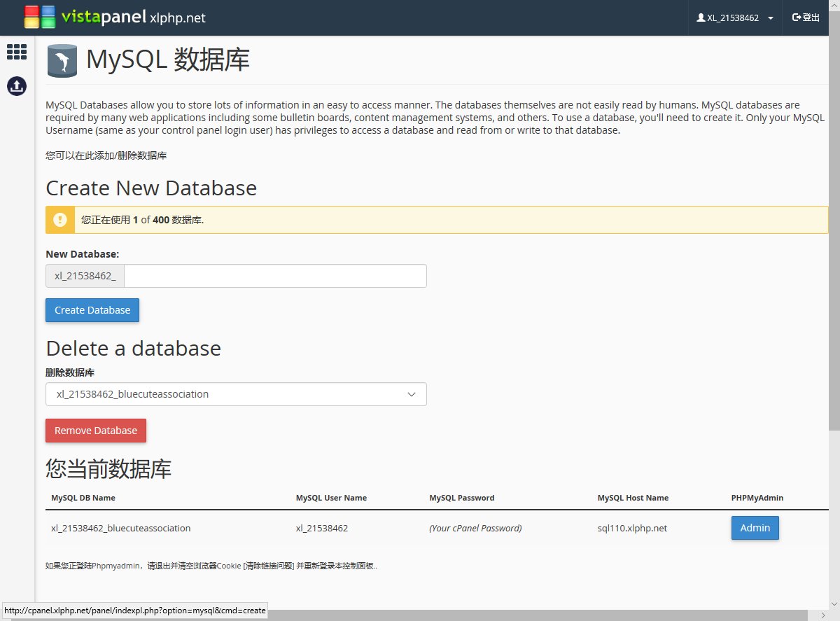840x621 pixels.
Task: Click the MySQL DB Name column header
Action: tap(83, 498)
